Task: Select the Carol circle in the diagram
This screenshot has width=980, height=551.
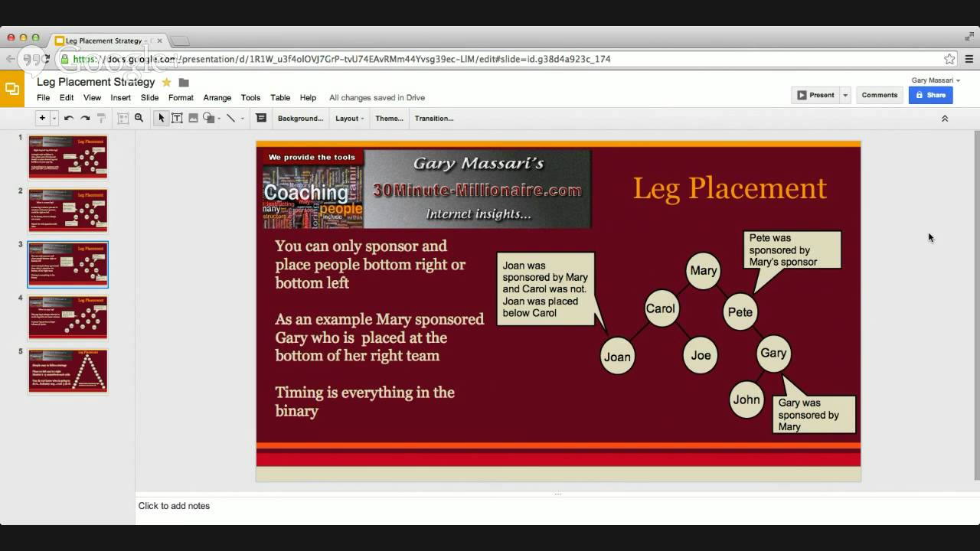Action: tap(660, 309)
